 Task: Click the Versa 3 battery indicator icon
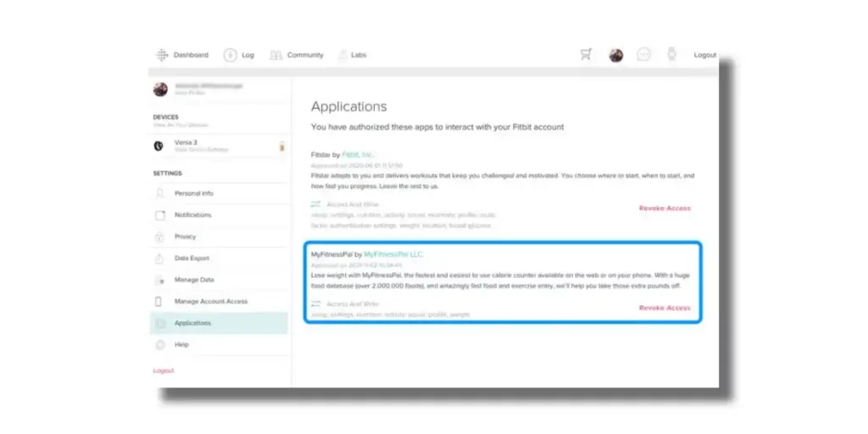281,147
